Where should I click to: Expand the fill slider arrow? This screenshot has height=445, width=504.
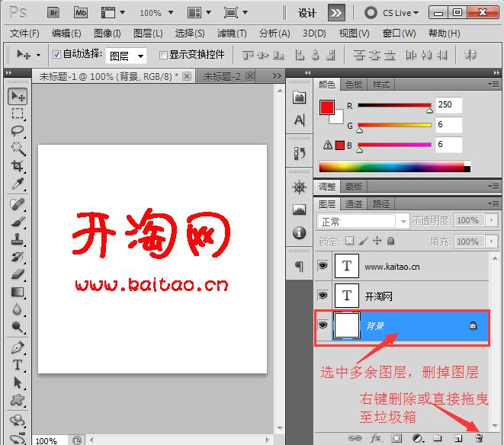pyautogui.click(x=491, y=241)
